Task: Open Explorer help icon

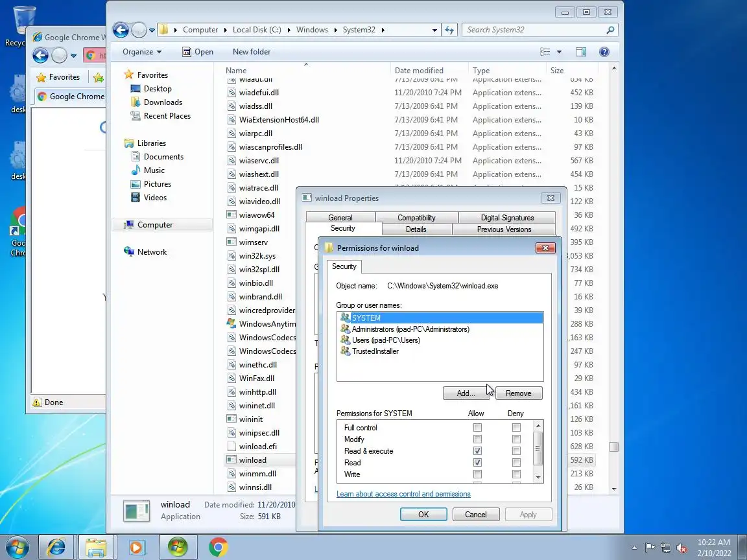Action: (x=604, y=52)
